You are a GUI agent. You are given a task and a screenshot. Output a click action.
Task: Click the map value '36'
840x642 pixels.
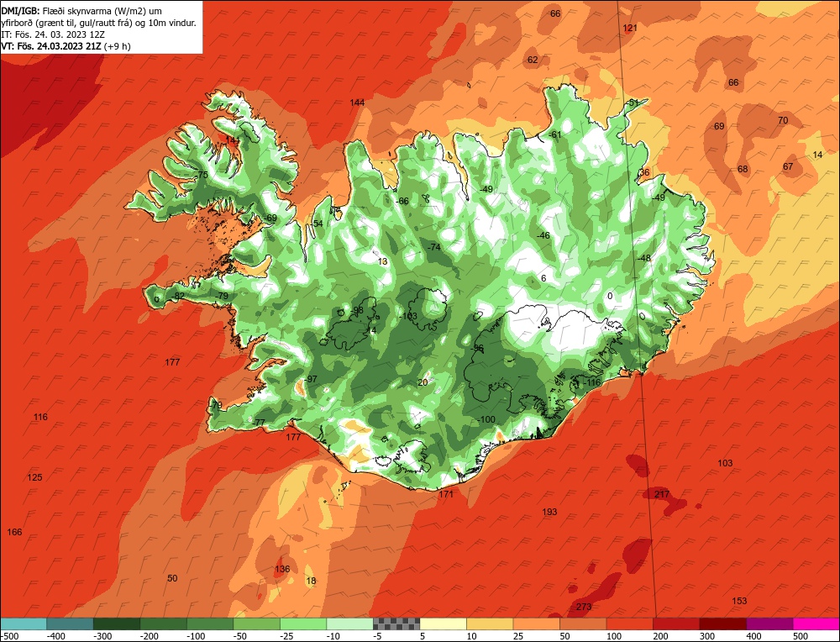[644, 172]
